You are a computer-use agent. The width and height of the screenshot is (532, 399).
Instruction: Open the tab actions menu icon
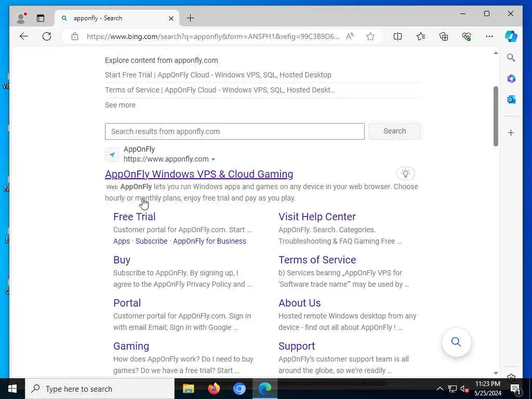41,18
